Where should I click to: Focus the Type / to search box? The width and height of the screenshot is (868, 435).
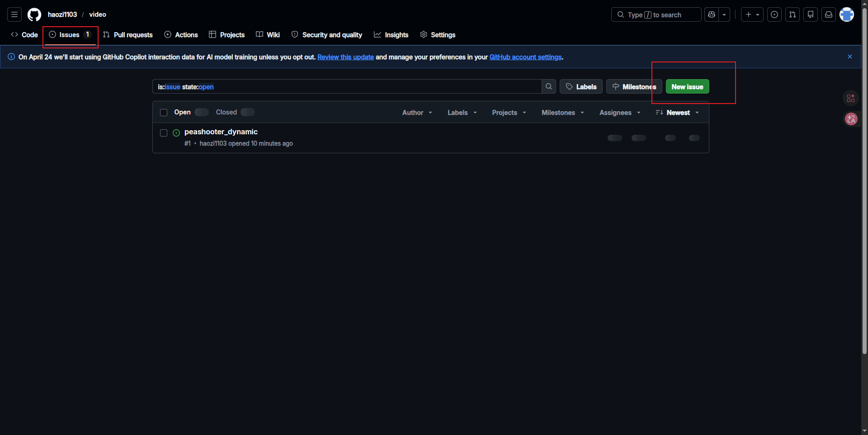pyautogui.click(x=656, y=14)
